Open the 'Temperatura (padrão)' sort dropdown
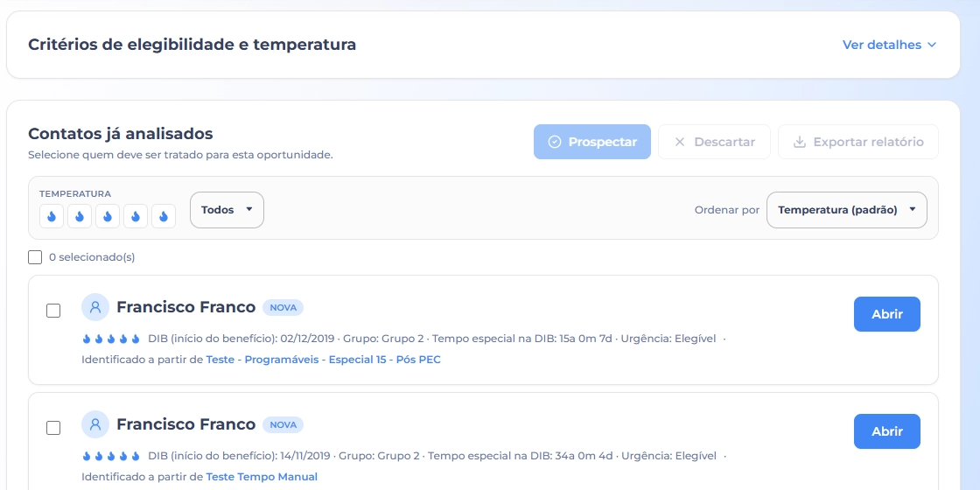Image resolution: width=980 pixels, height=490 pixels. (847, 210)
